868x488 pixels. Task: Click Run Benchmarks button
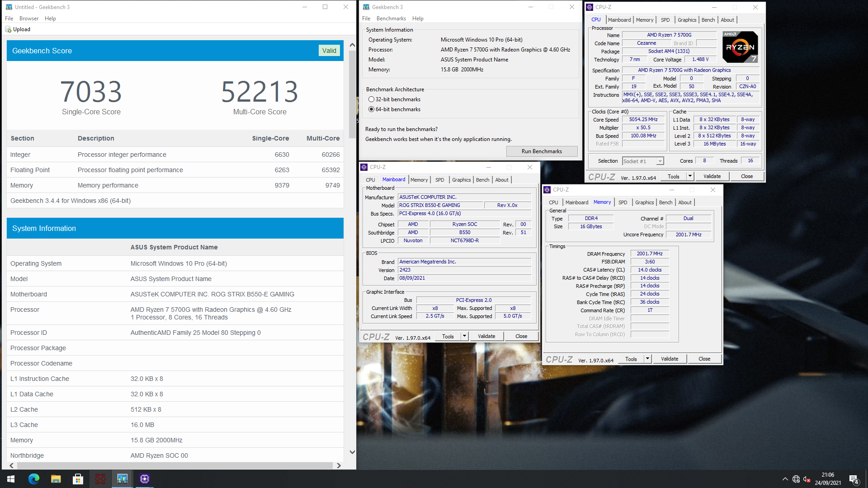[x=542, y=151]
